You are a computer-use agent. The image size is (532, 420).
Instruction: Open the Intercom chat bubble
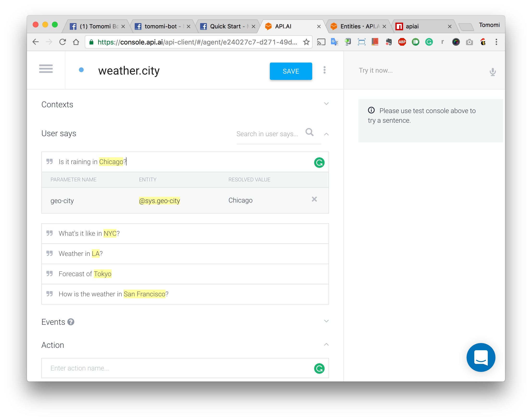point(481,357)
